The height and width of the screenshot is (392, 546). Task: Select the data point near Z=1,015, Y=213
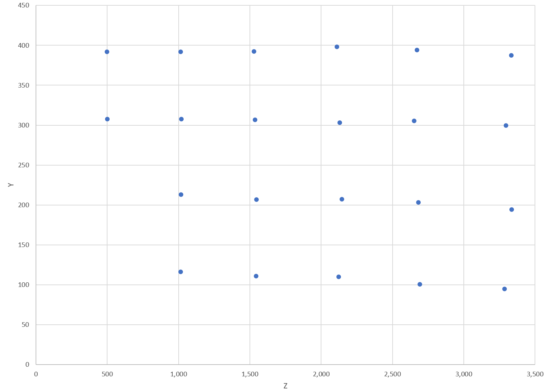[181, 195]
